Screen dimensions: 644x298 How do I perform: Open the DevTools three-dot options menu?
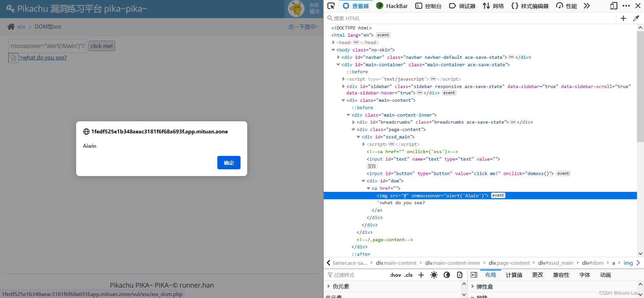click(626, 6)
